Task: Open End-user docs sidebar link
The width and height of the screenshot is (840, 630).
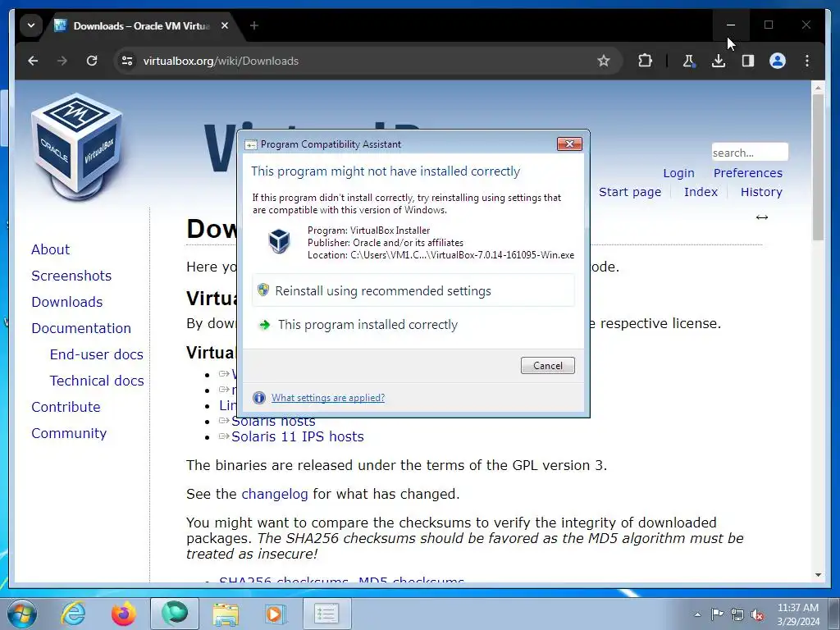Action: tap(97, 354)
